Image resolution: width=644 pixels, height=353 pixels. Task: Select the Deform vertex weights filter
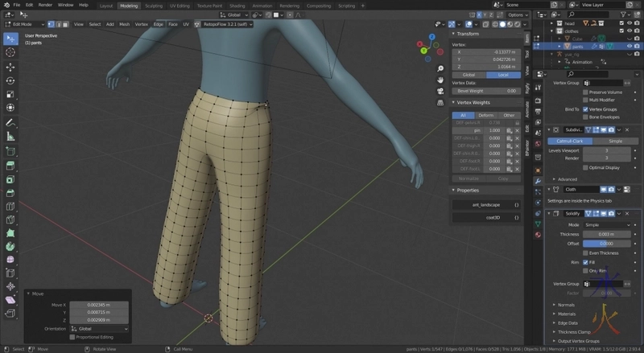coord(486,115)
